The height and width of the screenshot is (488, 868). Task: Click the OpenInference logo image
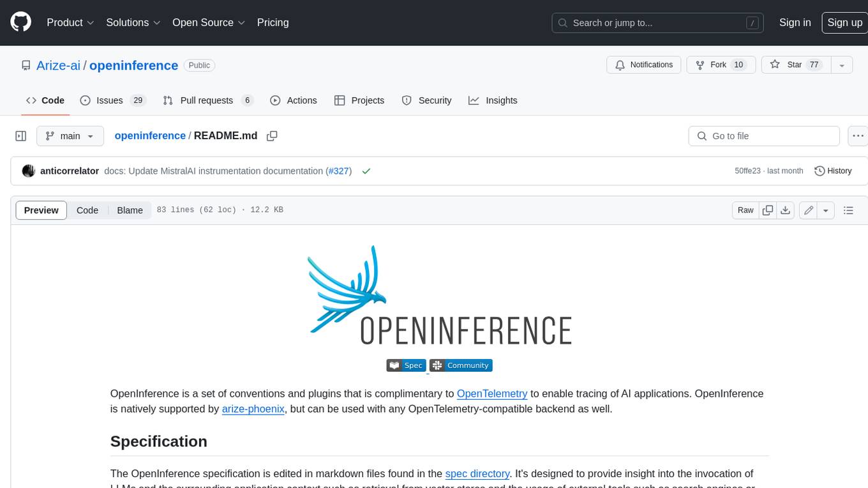[439, 297]
